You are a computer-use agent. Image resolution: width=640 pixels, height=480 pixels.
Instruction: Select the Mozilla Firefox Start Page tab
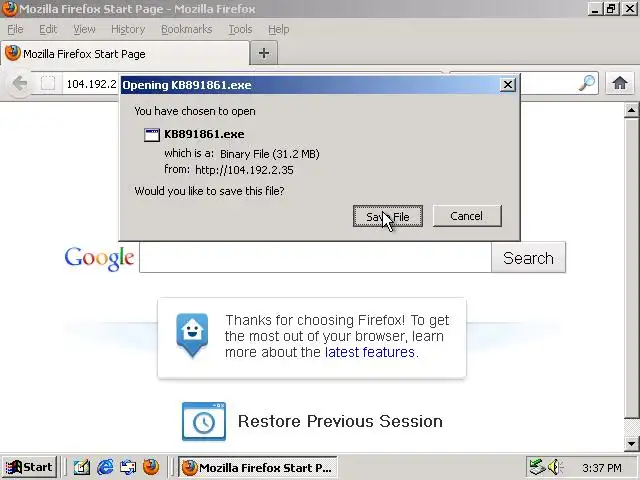(x=124, y=53)
